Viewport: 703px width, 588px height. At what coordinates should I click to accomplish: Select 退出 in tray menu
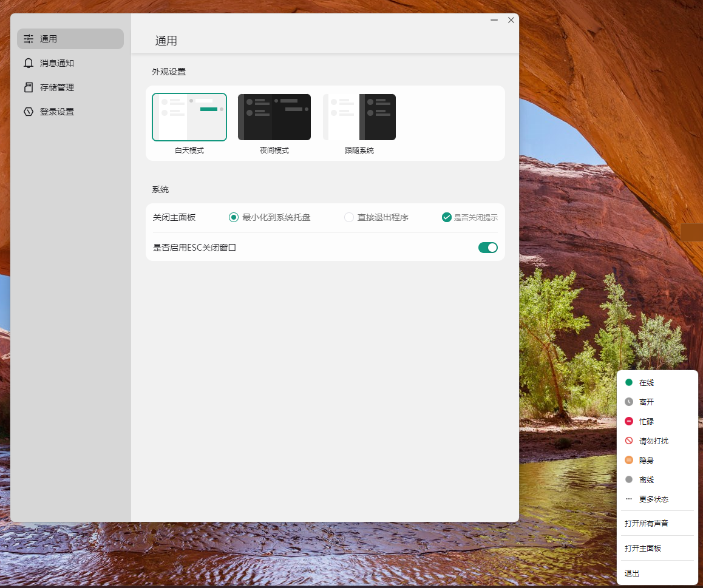click(x=657, y=573)
